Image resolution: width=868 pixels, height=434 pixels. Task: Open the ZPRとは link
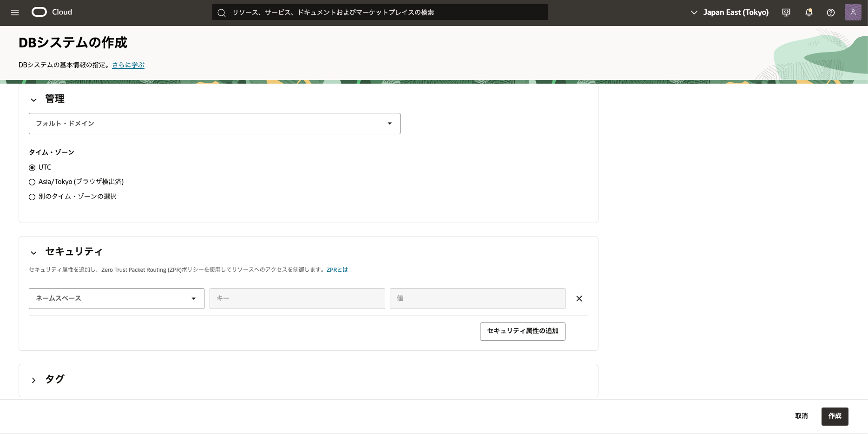pyautogui.click(x=337, y=270)
